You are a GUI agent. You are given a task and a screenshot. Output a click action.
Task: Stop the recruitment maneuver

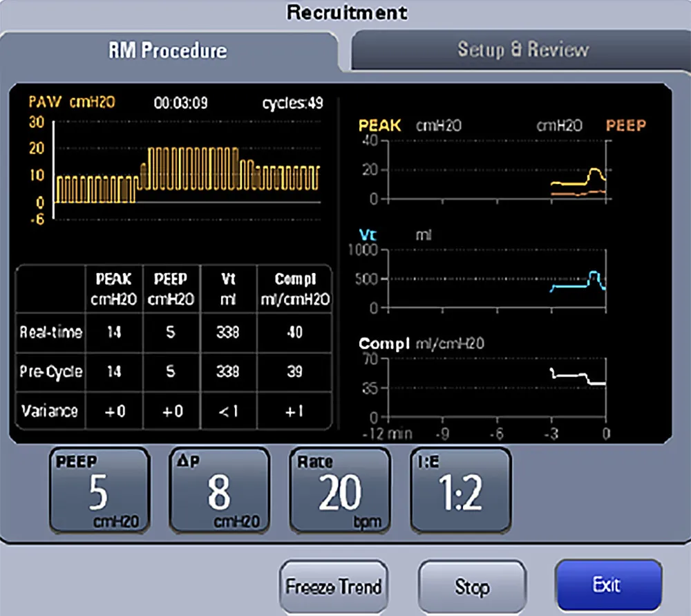(472, 587)
